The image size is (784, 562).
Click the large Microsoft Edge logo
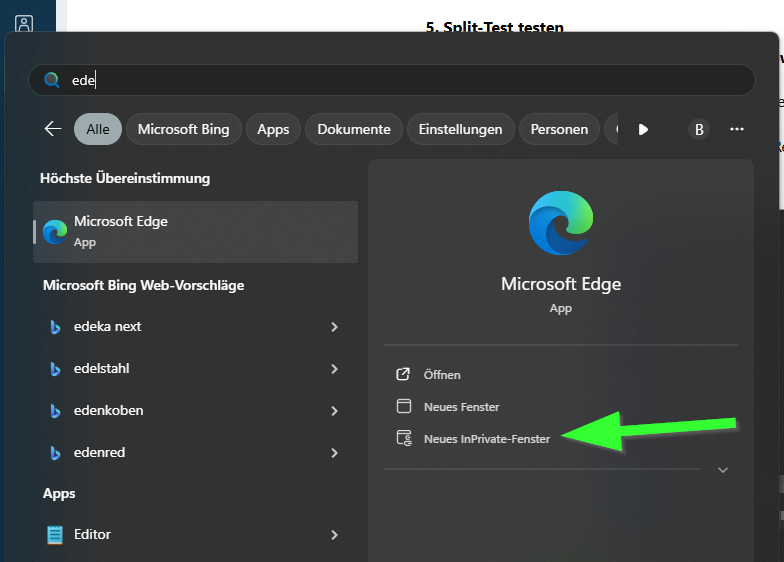pyautogui.click(x=561, y=223)
